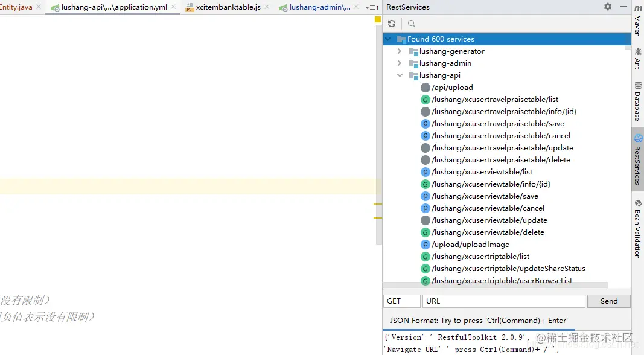Focus the URL input field
The width and height of the screenshot is (644, 355).
coord(503,301)
